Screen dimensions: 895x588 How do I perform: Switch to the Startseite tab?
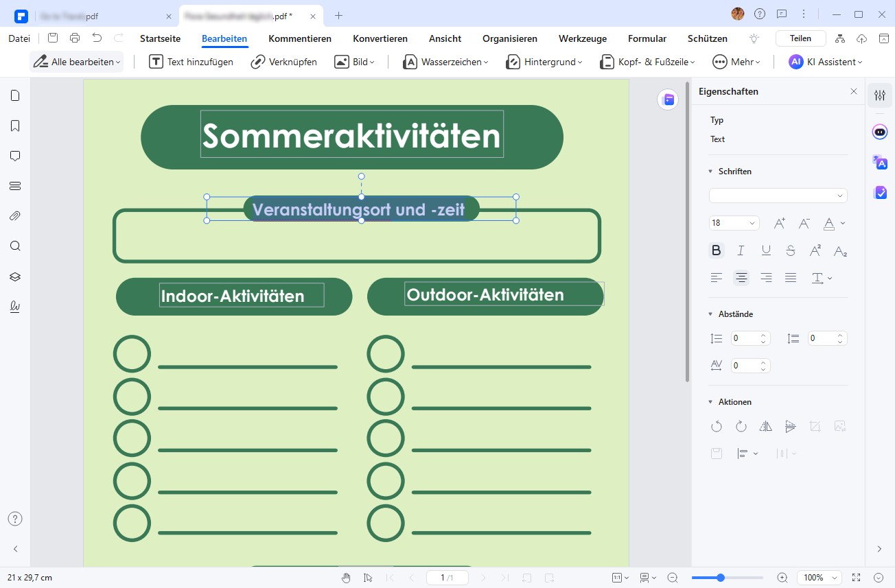coord(160,38)
